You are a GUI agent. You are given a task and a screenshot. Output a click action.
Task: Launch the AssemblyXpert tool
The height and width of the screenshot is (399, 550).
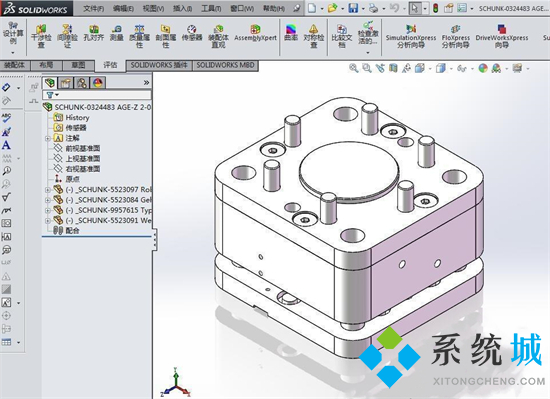coord(255,33)
